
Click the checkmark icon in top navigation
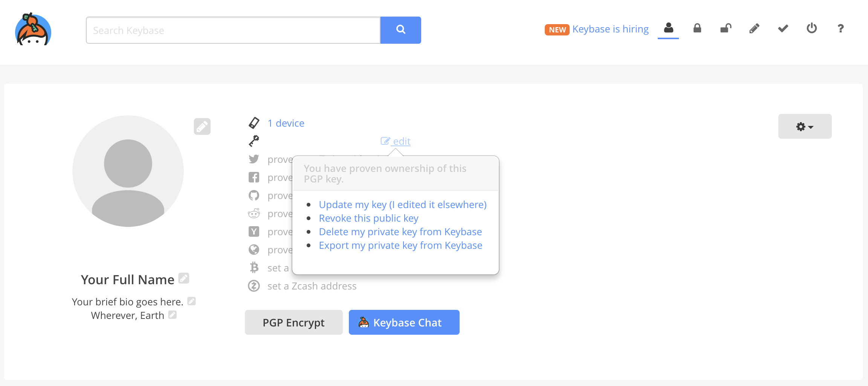(783, 28)
